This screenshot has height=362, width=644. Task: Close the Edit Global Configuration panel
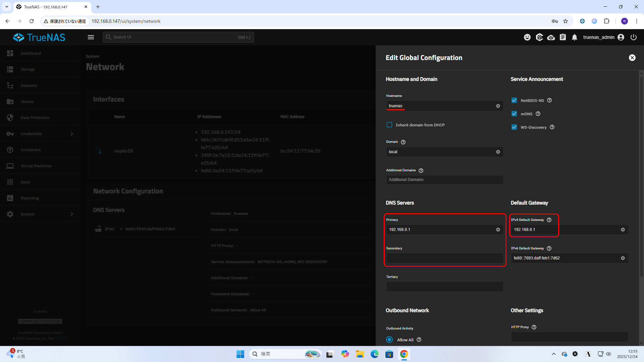click(x=632, y=58)
